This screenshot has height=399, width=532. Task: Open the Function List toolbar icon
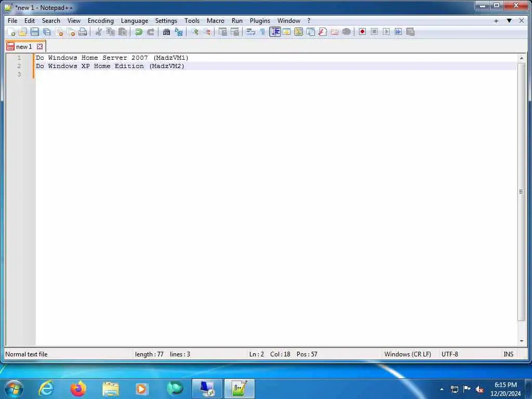click(322, 32)
